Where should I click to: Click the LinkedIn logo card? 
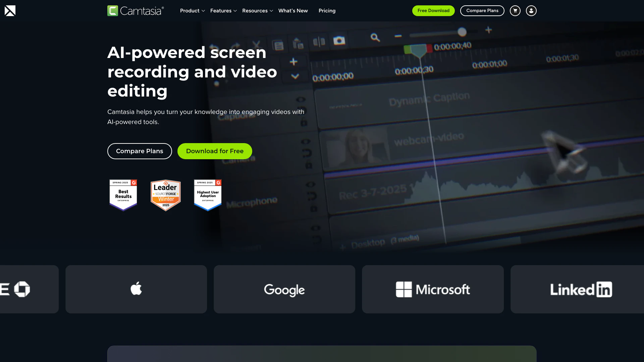pos(580,289)
